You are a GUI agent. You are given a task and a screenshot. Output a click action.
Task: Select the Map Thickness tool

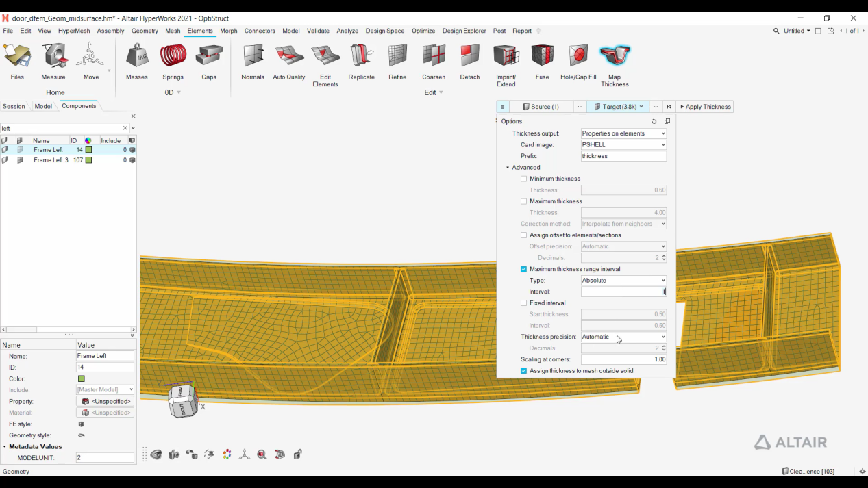point(615,65)
